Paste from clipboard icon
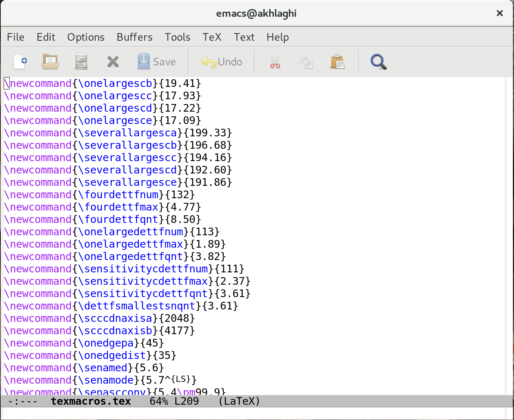 (x=338, y=62)
